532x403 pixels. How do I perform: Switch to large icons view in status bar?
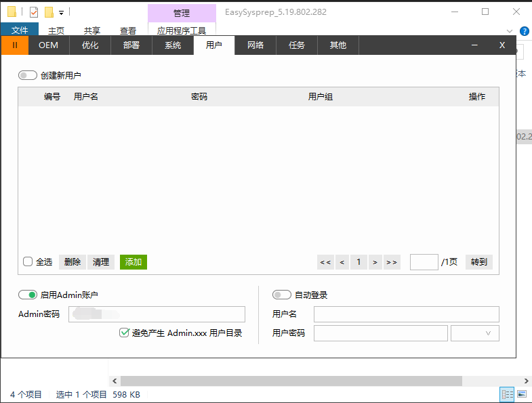522,394
